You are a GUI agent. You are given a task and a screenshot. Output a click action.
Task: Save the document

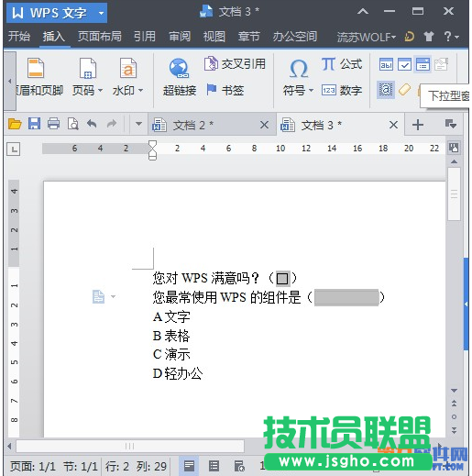pos(34,124)
